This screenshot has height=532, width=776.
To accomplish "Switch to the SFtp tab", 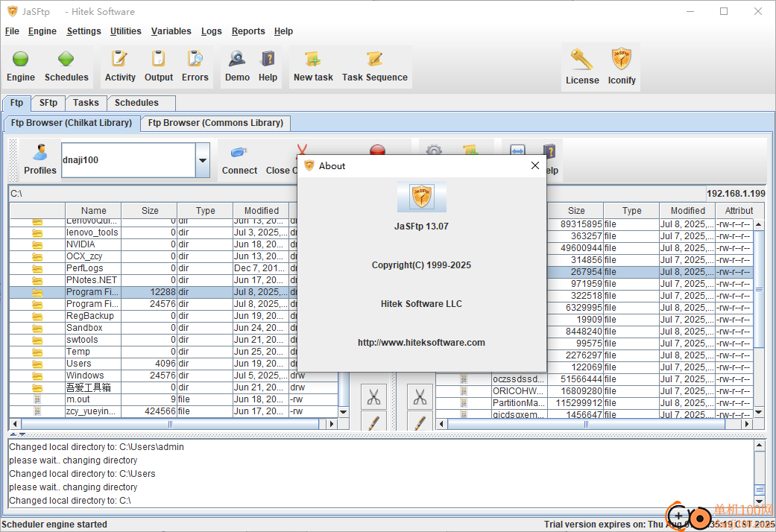I will [48, 103].
